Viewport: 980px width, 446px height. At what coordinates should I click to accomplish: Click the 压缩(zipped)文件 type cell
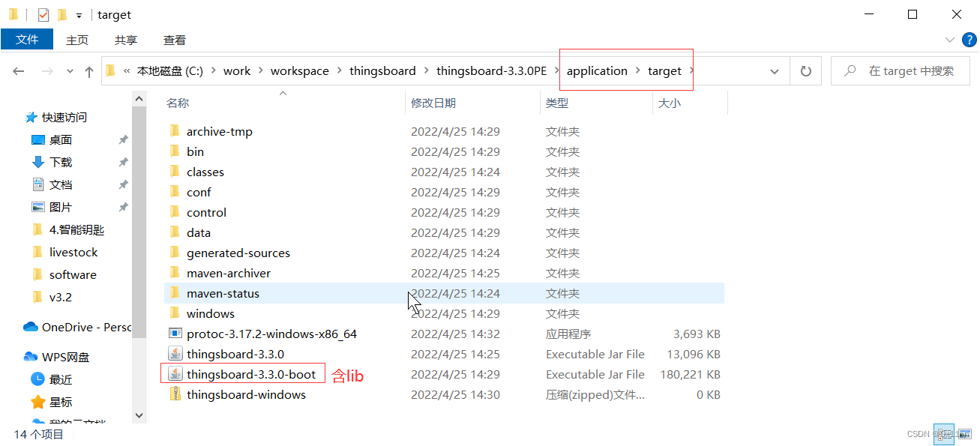(595, 394)
